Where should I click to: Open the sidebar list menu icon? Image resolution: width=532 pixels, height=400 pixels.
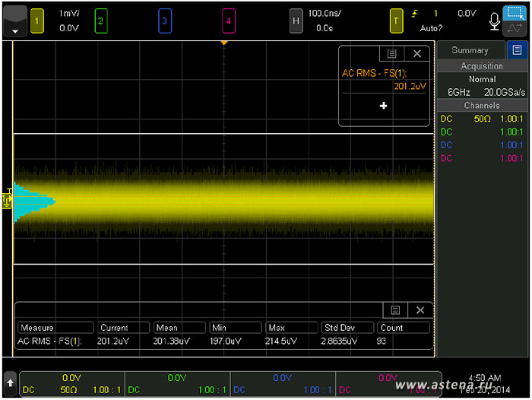(517, 50)
